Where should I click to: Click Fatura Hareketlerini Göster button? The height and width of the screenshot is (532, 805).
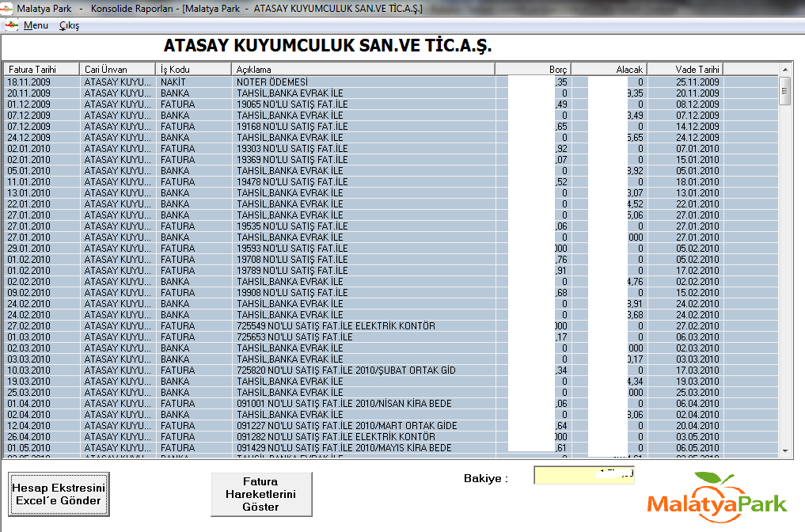tap(260, 494)
